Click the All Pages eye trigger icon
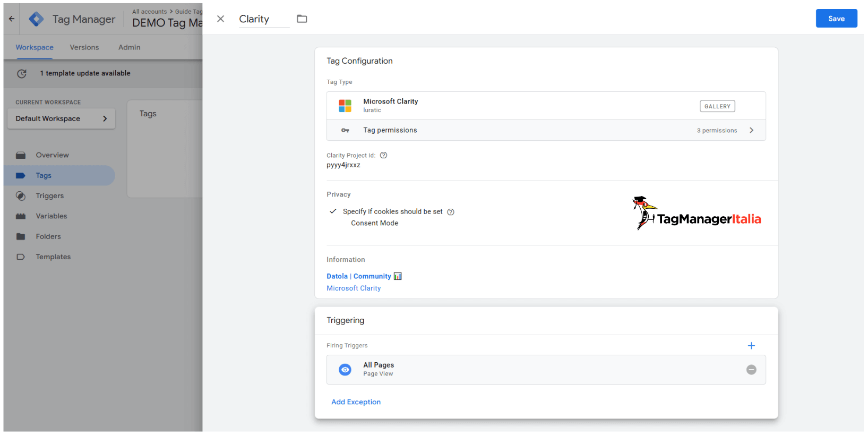868x435 pixels. click(x=345, y=370)
